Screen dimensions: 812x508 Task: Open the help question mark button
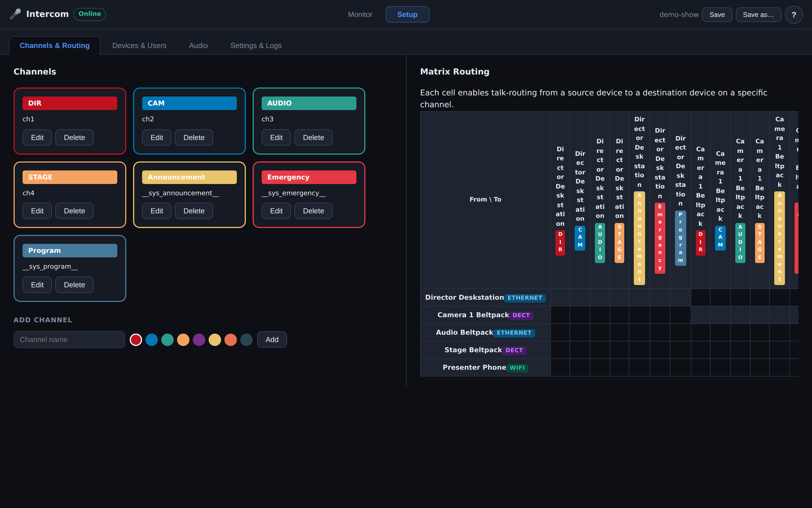click(794, 15)
